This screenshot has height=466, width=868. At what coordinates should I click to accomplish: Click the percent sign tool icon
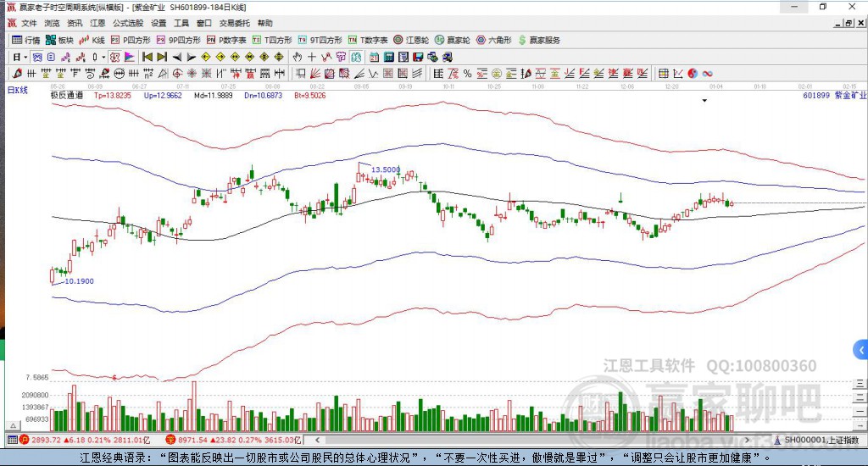coord(467,74)
